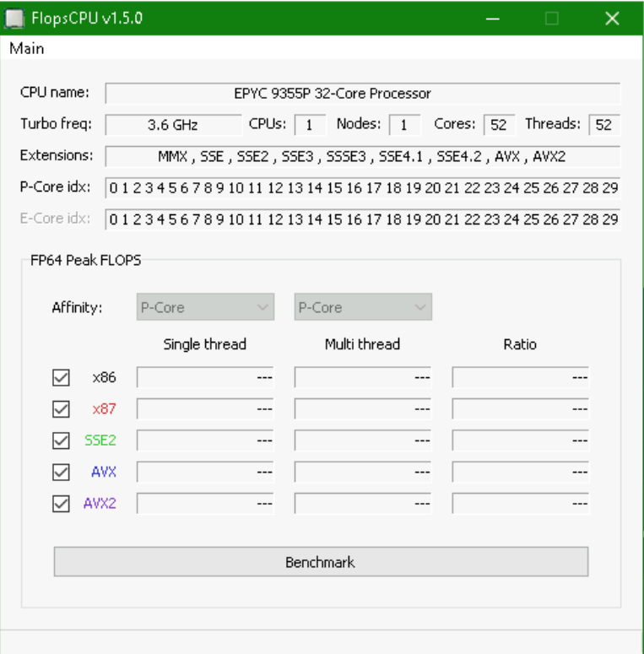This screenshot has width=644, height=654.
Task: Click the FlopsCPU app icon in title bar
Action: click(14, 19)
